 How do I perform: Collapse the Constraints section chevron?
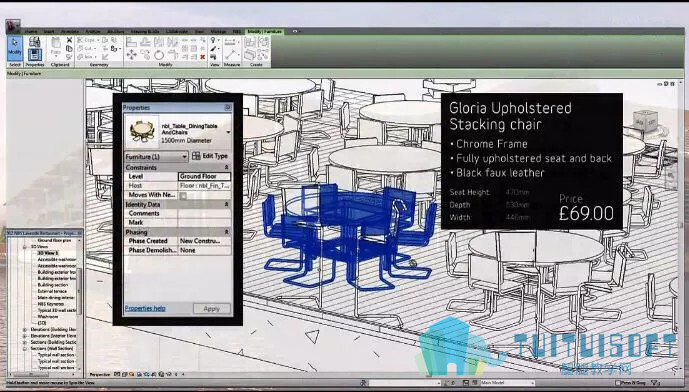[227, 167]
